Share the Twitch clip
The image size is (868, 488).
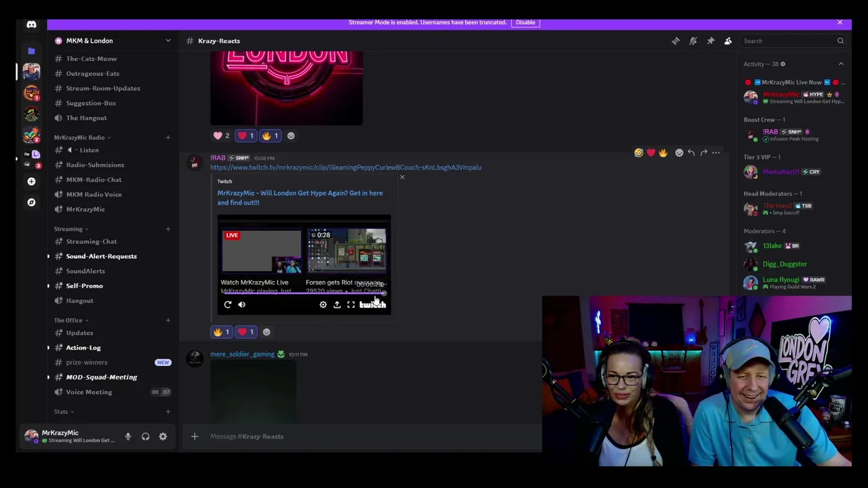click(337, 305)
